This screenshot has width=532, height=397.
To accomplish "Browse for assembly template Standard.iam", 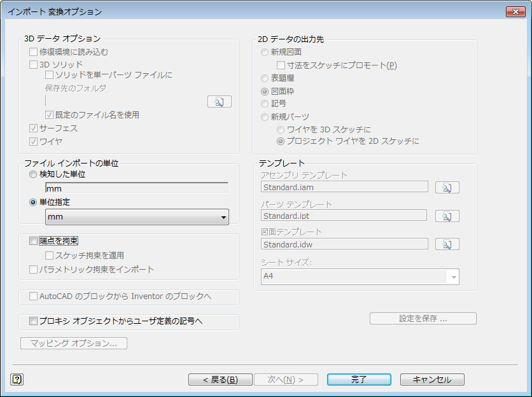I will [x=447, y=187].
